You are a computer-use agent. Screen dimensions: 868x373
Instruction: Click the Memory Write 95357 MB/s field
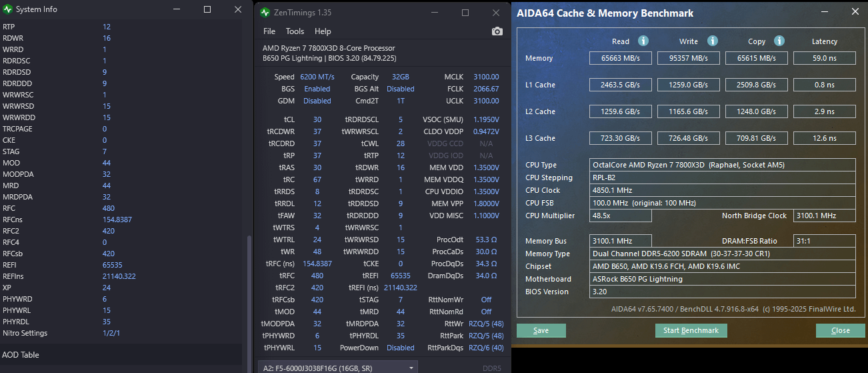pos(688,58)
